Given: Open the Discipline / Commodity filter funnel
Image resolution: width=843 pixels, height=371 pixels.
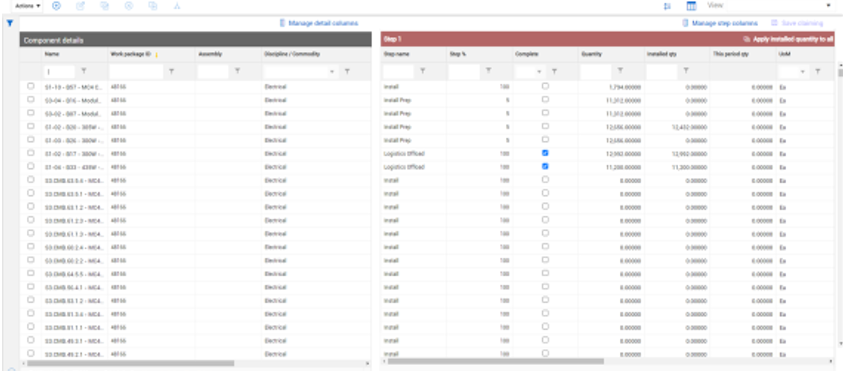Looking at the screenshot, I should pyautogui.click(x=347, y=71).
